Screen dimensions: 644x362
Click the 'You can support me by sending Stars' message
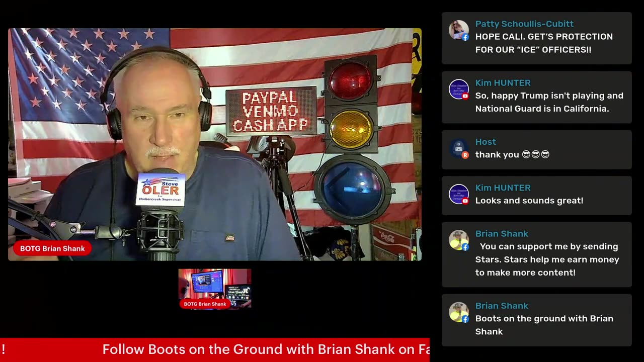547,259
